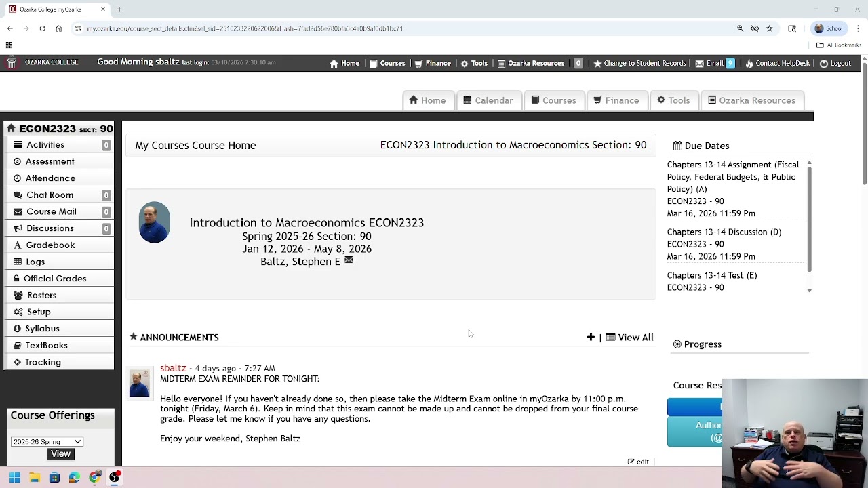Screen dimensions: 868x488
Task: Click the envelope icon beside Baltz, Stephen E
Action: (x=349, y=260)
